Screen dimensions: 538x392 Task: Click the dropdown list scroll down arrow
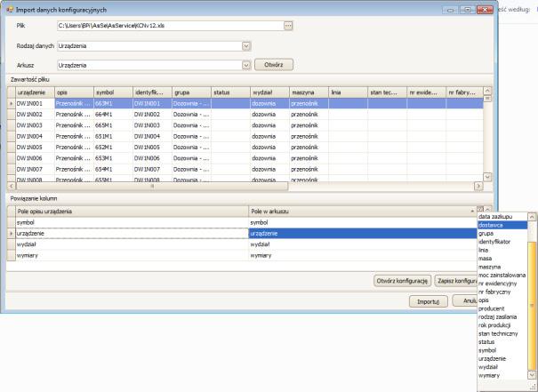[x=532, y=375]
